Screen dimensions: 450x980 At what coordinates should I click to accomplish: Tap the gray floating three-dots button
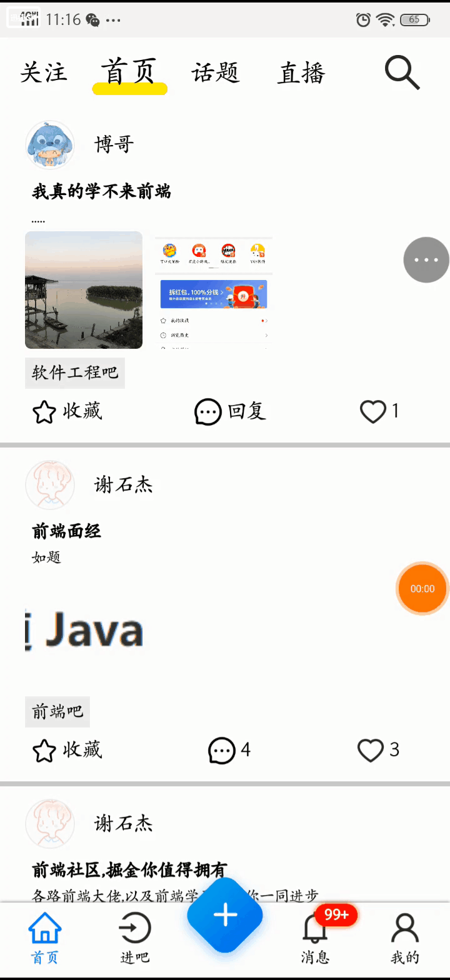(426, 260)
